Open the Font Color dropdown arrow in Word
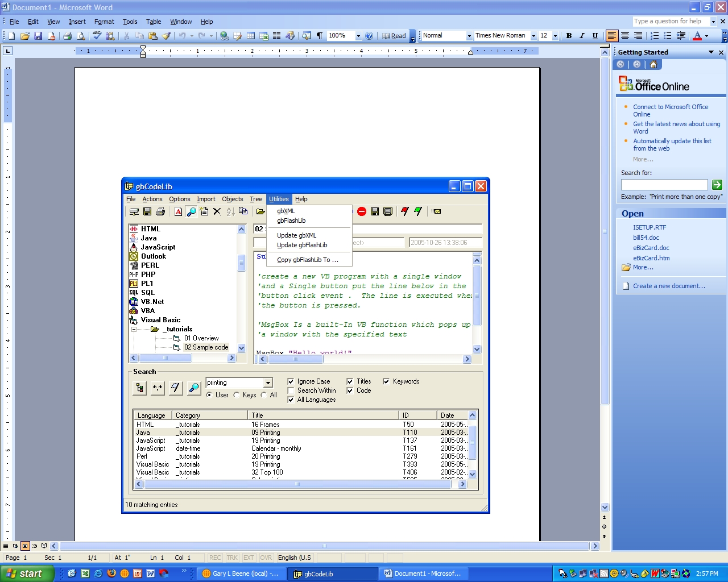728x582 pixels. click(x=707, y=36)
